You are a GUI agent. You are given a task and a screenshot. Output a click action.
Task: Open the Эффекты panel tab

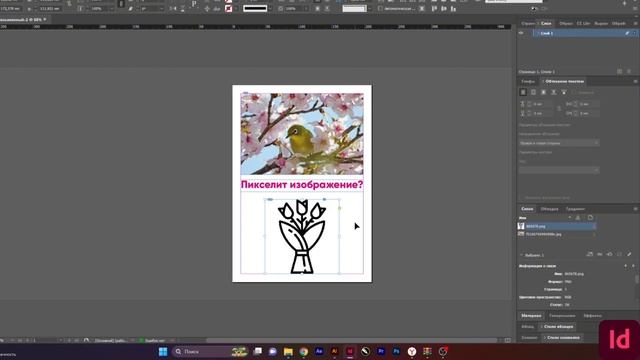point(592,316)
